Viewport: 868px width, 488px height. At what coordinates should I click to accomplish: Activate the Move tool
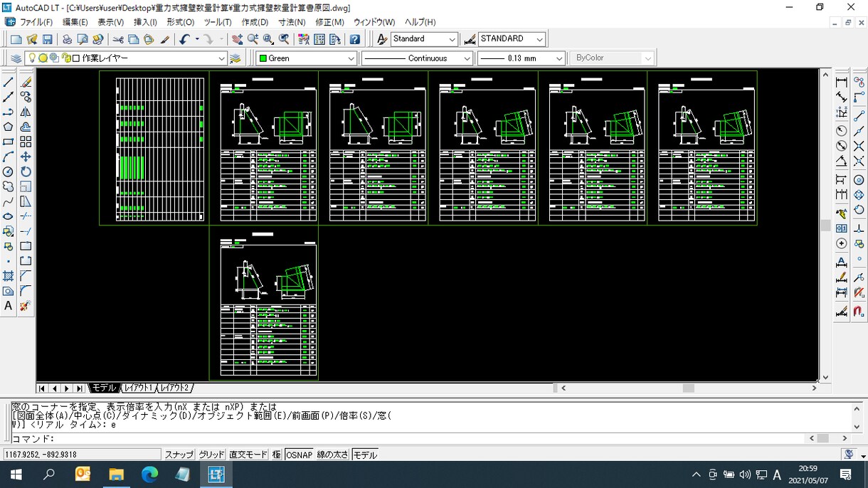26,157
